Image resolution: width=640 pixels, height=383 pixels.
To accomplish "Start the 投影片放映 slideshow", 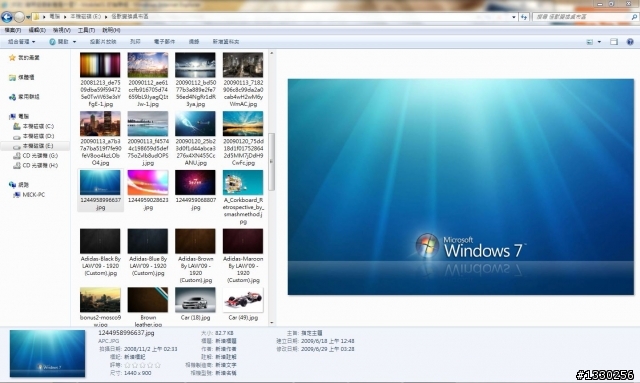I will tap(103, 42).
